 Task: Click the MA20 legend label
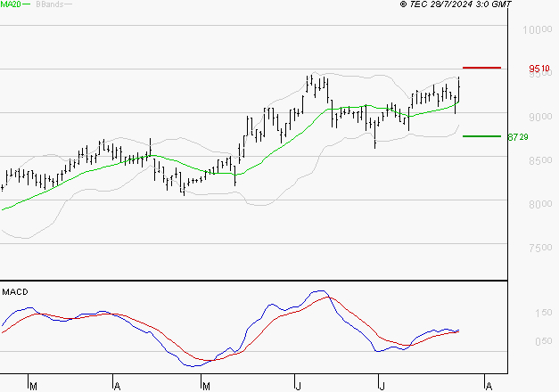coord(11,4)
